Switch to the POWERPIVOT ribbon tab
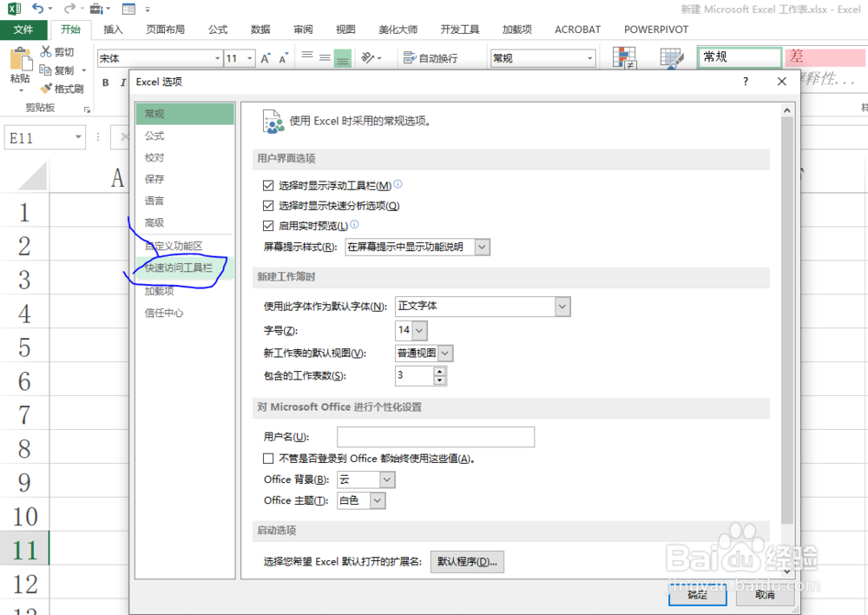Viewport: 868px width, 615px height. point(656,30)
